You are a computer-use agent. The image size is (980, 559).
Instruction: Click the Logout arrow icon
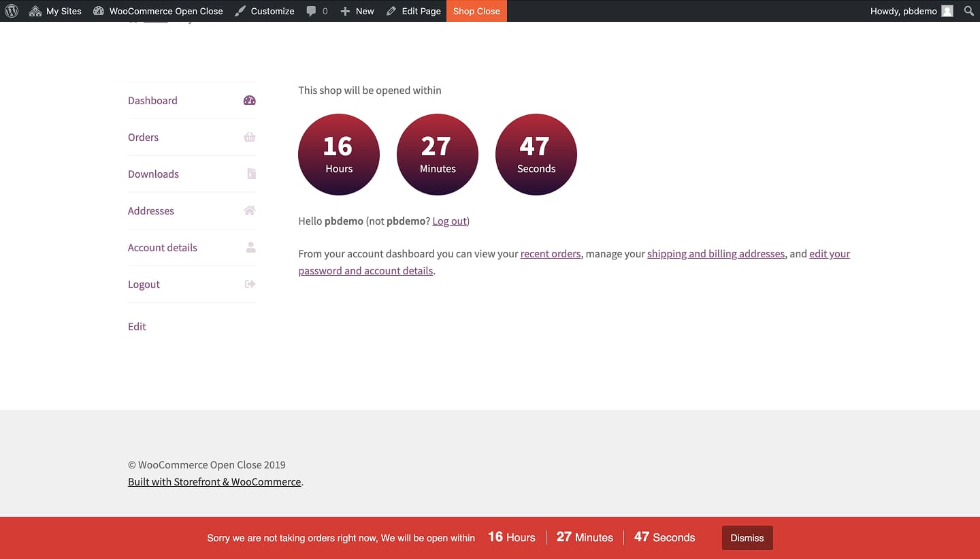[x=250, y=284]
